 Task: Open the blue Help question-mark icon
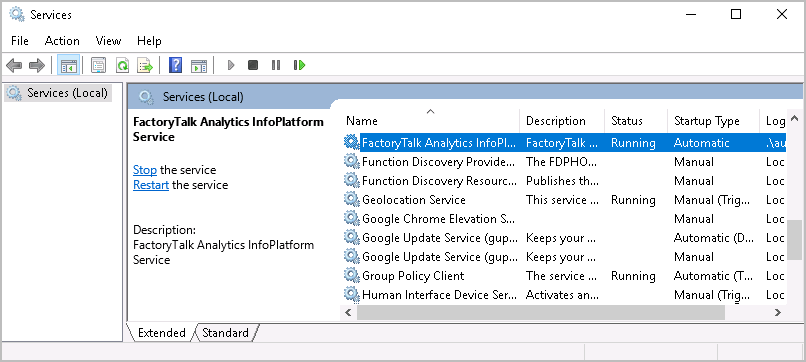[x=176, y=65]
